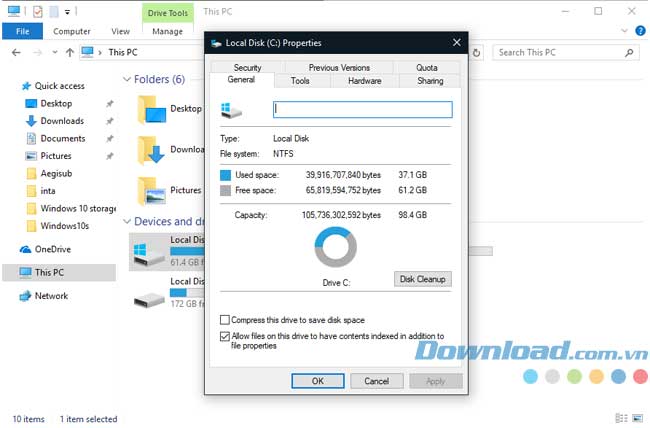The image size is (650, 428).
Task: Select the Drive Tools contextual tab
Action: pos(168,13)
